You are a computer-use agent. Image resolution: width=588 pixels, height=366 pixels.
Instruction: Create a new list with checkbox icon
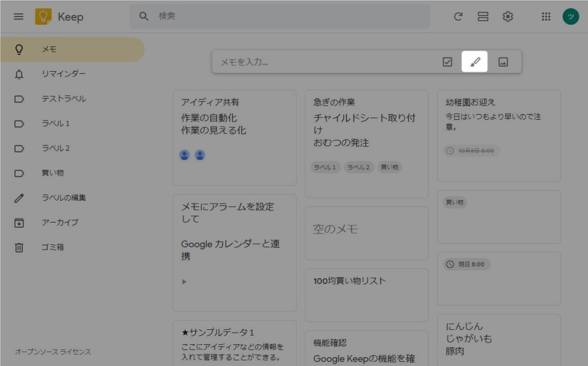pyautogui.click(x=448, y=62)
